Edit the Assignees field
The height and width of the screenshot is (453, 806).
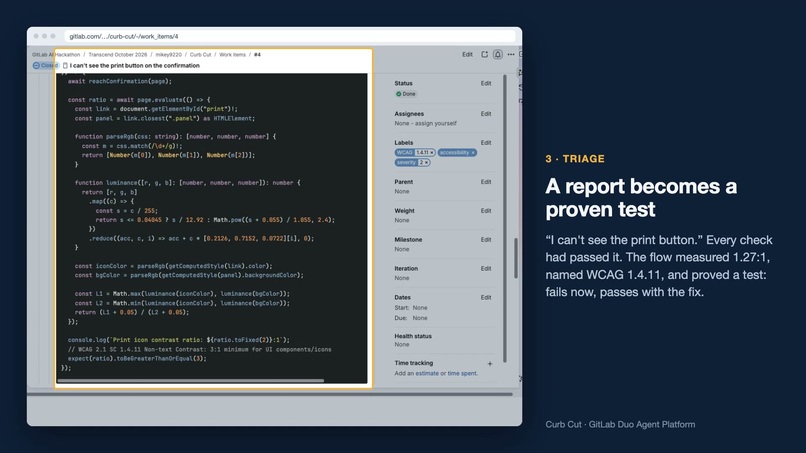(486, 114)
